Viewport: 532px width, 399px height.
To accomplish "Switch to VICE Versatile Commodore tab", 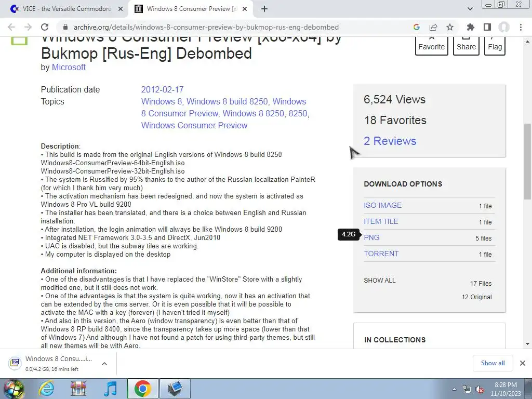I will 66,9.
